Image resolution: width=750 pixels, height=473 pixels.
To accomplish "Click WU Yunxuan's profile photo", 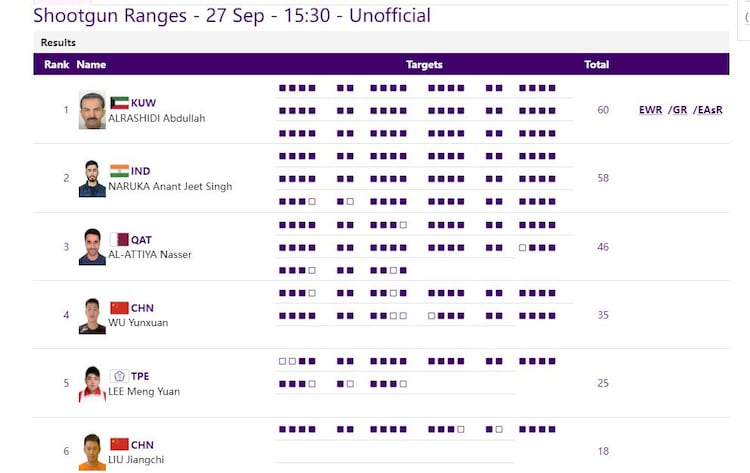I will (x=92, y=316).
